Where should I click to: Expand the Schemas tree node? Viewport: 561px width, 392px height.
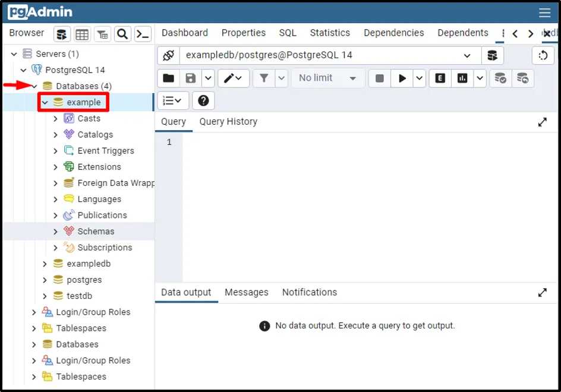point(56,232)
